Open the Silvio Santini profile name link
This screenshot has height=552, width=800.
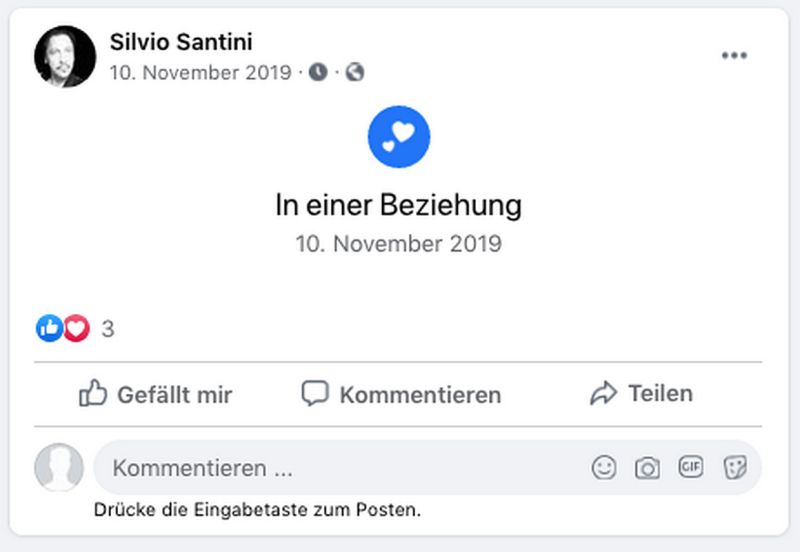[x=181, y=42]
